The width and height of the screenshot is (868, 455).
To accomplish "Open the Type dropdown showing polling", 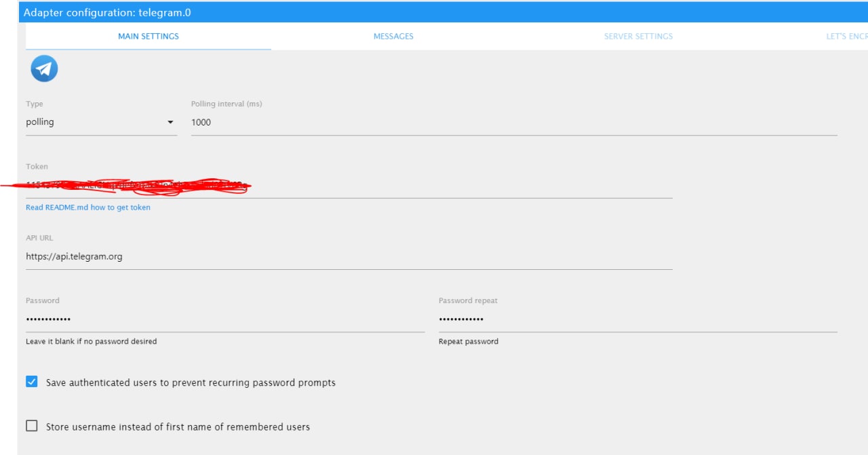I will 101,122.
